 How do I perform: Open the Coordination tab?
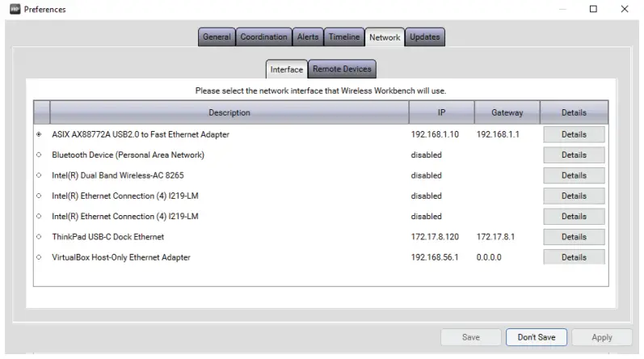point(263,37)
